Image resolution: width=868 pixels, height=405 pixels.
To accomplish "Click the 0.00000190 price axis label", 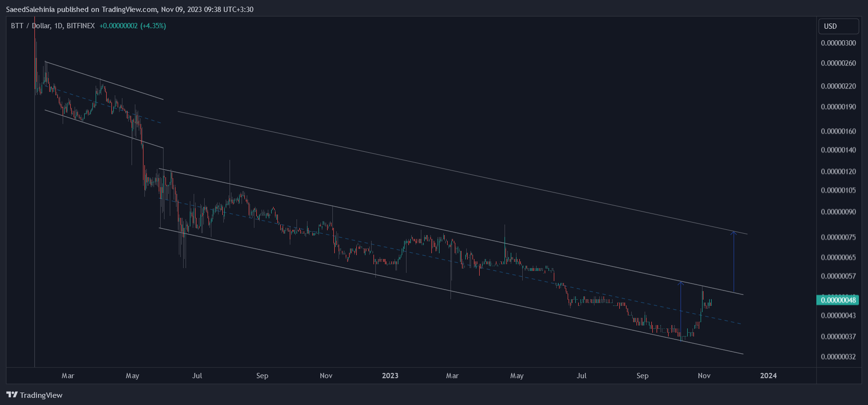I will [838, 107].
